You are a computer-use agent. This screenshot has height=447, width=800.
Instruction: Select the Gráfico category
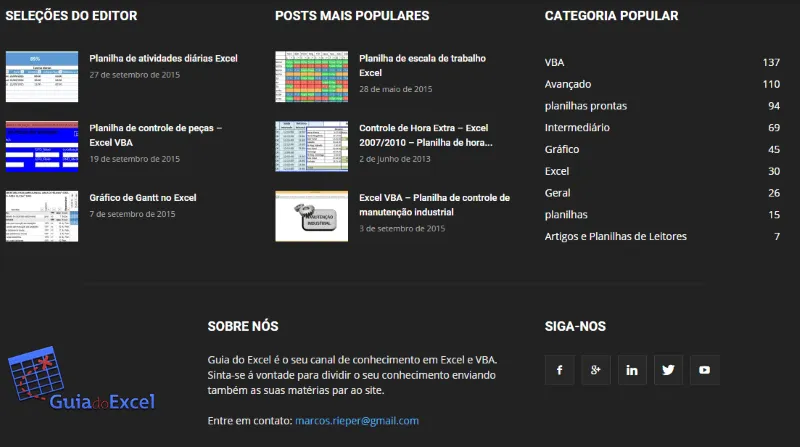coord(562,150)
